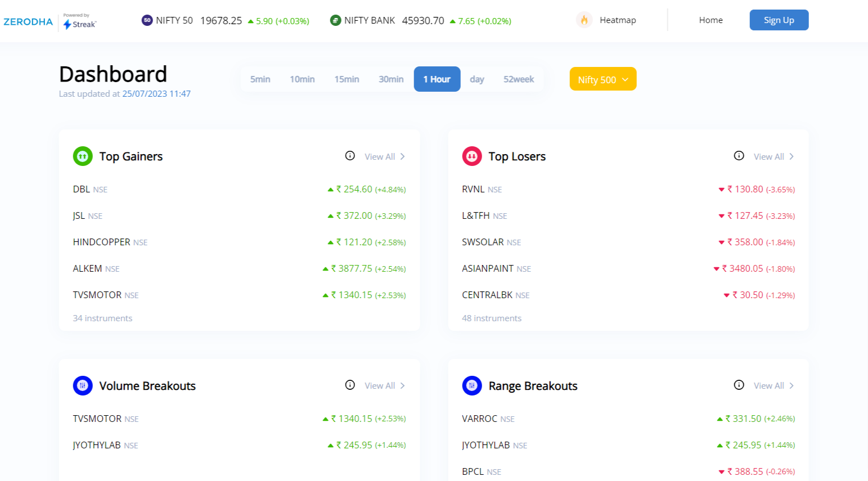This screenshot has width=868, height=481.
Task: Click the NIFTY 50 value 19678.25
Action: [x=221, y=21]
